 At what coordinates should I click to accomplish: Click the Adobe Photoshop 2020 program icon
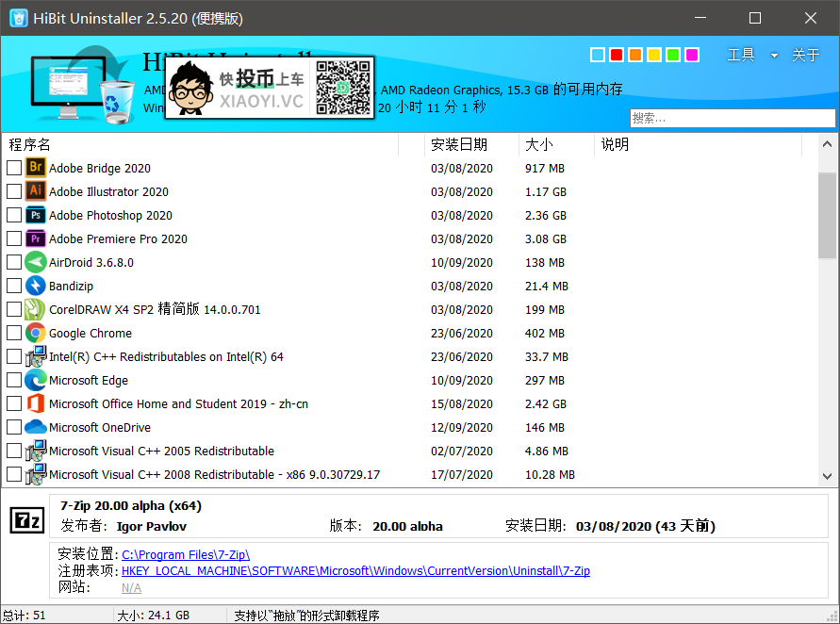[38, 215]
